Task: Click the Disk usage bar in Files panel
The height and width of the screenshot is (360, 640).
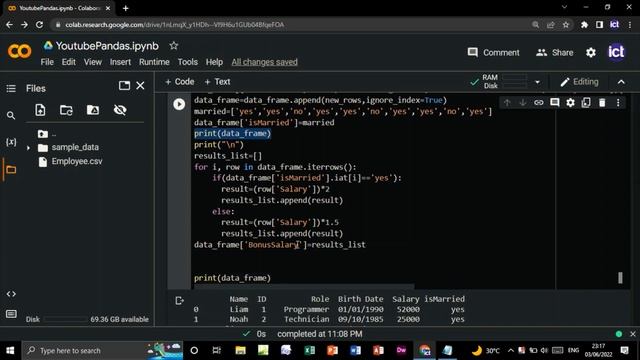Action: (65, 319)
